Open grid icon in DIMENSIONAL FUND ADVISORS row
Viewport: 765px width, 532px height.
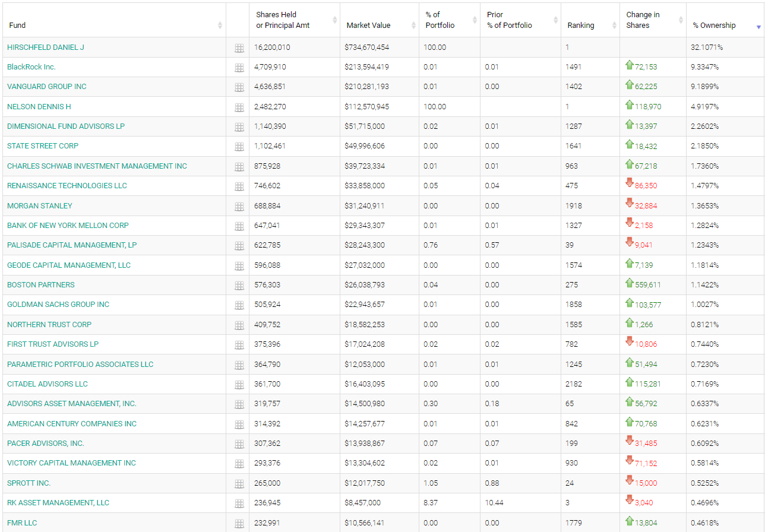click(239, 127)
